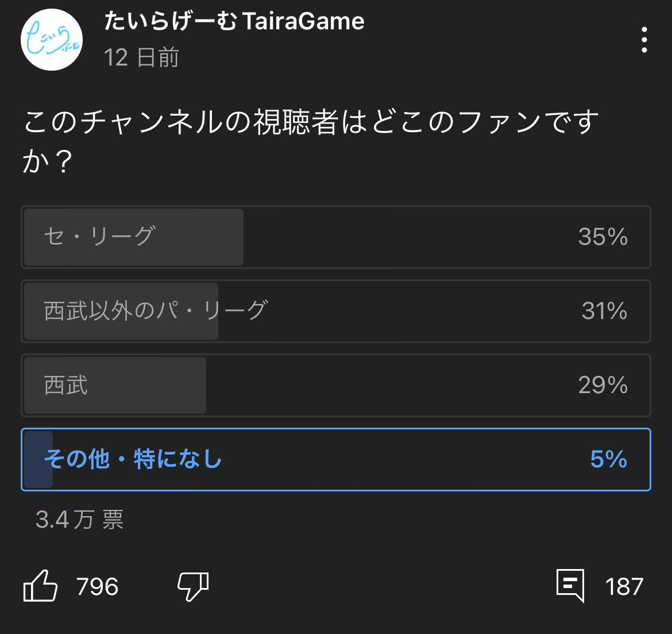Click the blue 5% result percentage
This screenshot has height=634, width=672.
click(x=608, y=459)
